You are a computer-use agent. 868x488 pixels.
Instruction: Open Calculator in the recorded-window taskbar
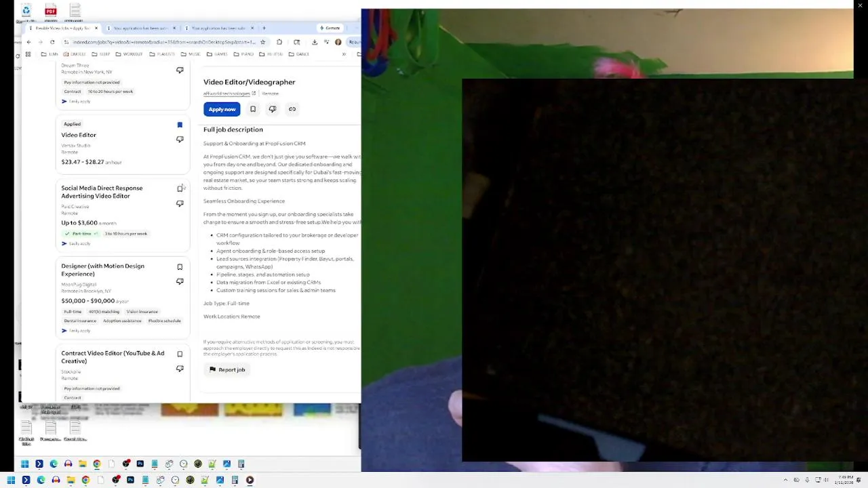(x=241, y=464)
